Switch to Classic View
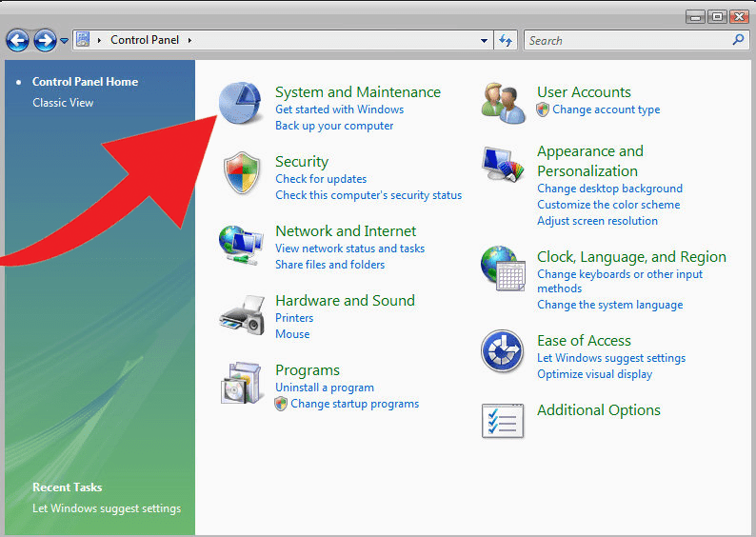Image resolution: width=756 pixels, height=537 pixels. [x=63, y=103]
